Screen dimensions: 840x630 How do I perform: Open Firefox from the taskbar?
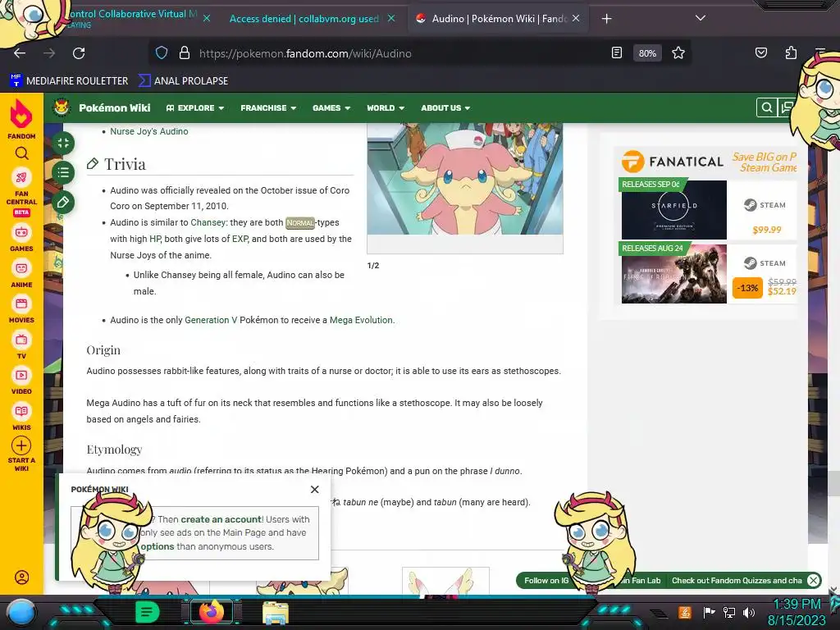coord(212,612)
